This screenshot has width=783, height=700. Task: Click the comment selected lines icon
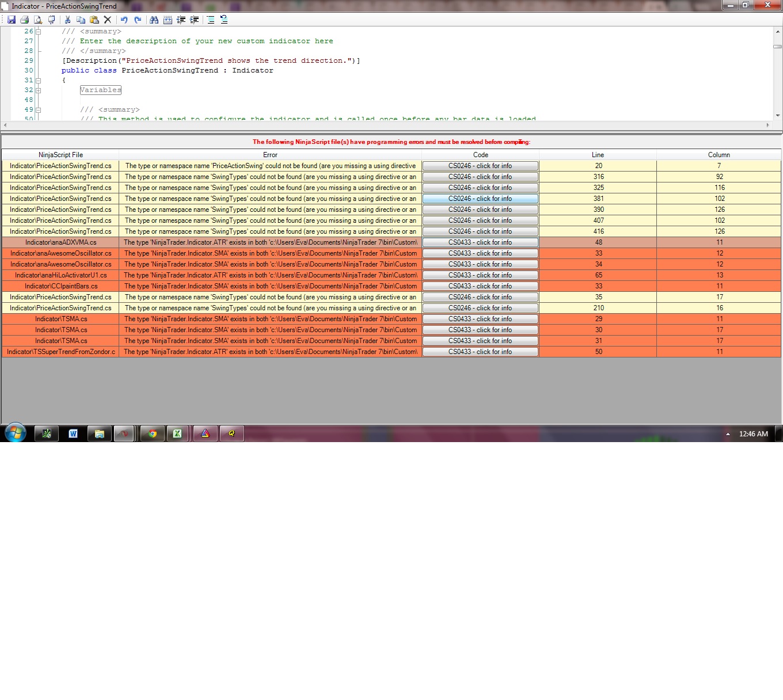211,20
